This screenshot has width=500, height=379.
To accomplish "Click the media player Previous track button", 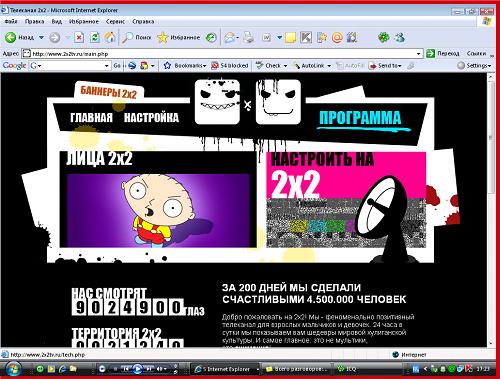I will [x=126, y=369].
